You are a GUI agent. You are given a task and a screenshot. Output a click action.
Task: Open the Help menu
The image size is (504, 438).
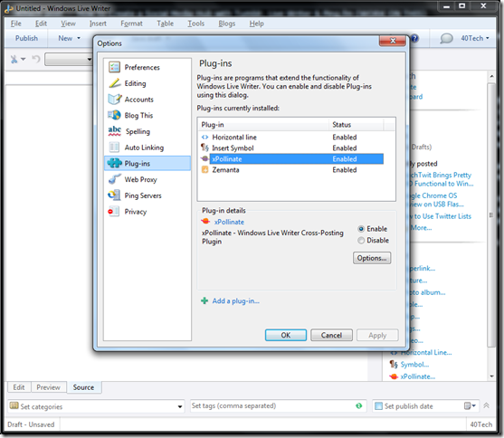point(256,24)
